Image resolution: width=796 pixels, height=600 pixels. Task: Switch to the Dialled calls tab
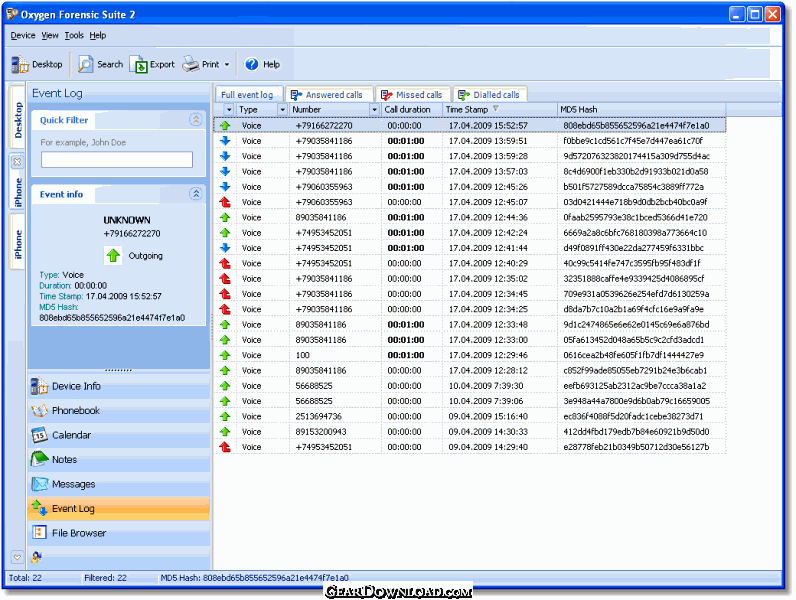[x=490, y=94]
